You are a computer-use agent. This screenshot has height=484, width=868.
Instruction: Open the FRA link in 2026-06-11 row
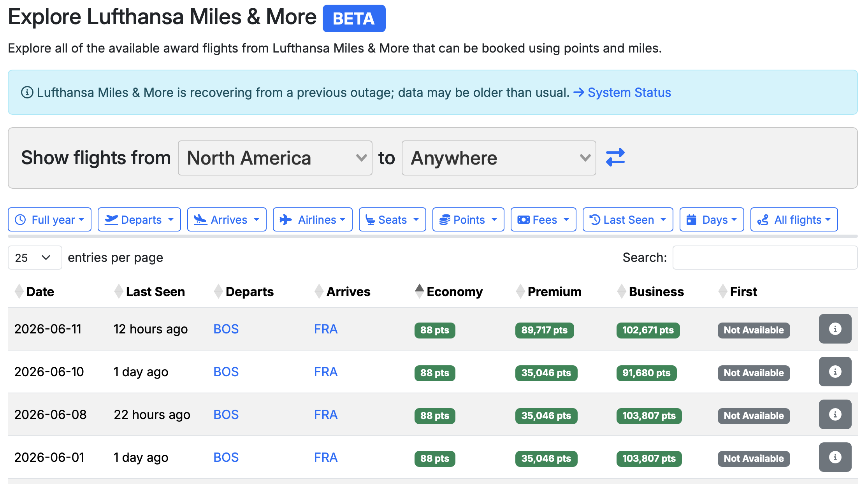tap(326, 329)
